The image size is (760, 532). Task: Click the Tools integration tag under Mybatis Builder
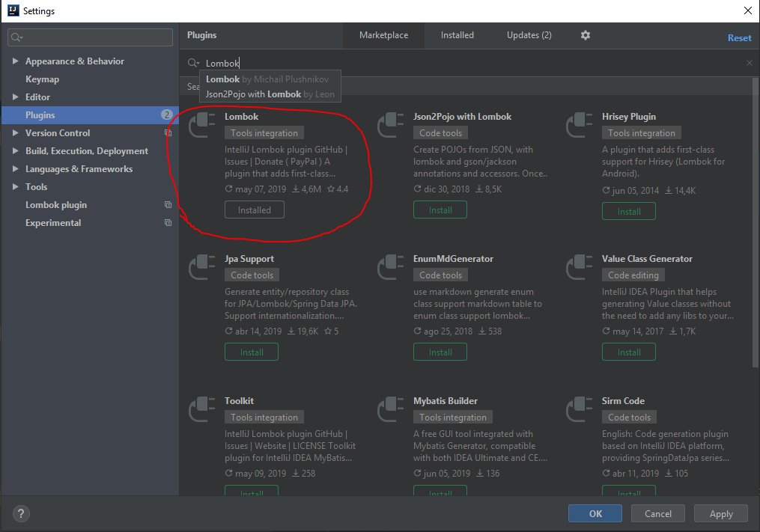[x=453, y=417]
